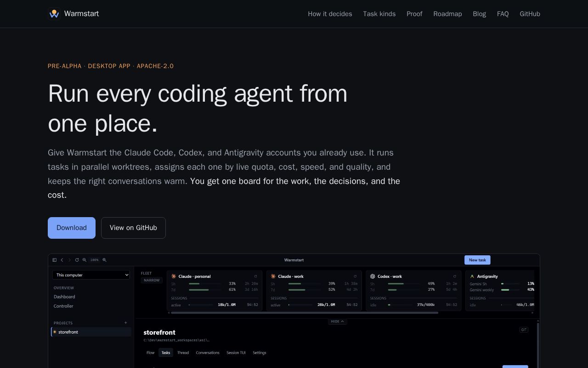Open Dashboard in the sidebar
Screen dimensions: 588x368
point(64,297)
